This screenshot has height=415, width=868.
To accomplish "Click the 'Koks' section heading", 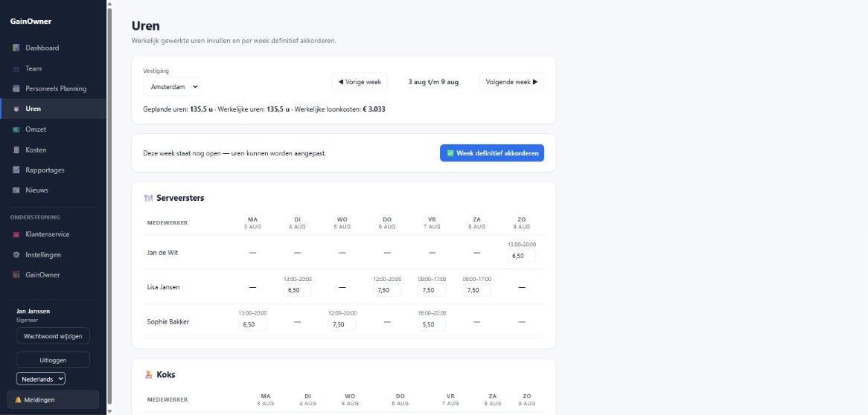I will tap(166, 375).
